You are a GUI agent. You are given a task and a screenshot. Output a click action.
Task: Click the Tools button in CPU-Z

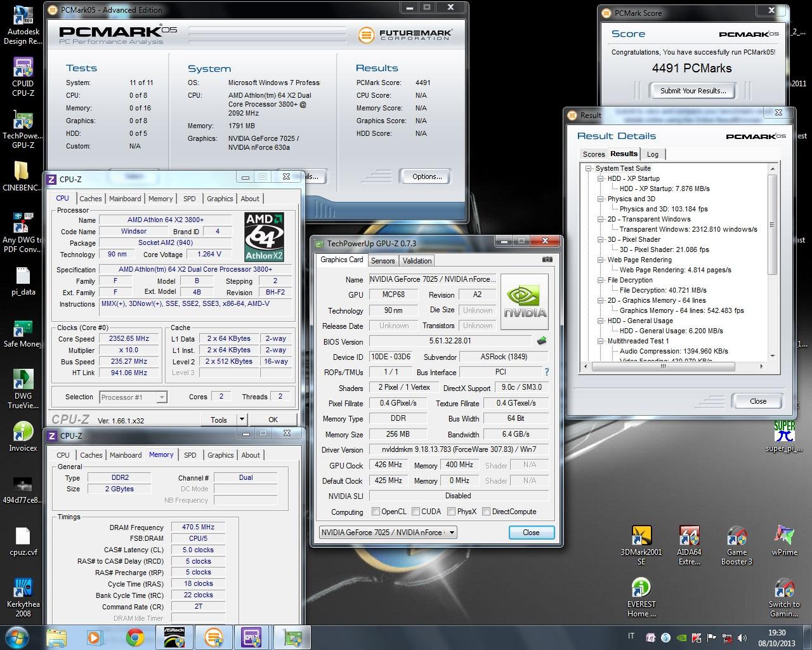point(219,420)
